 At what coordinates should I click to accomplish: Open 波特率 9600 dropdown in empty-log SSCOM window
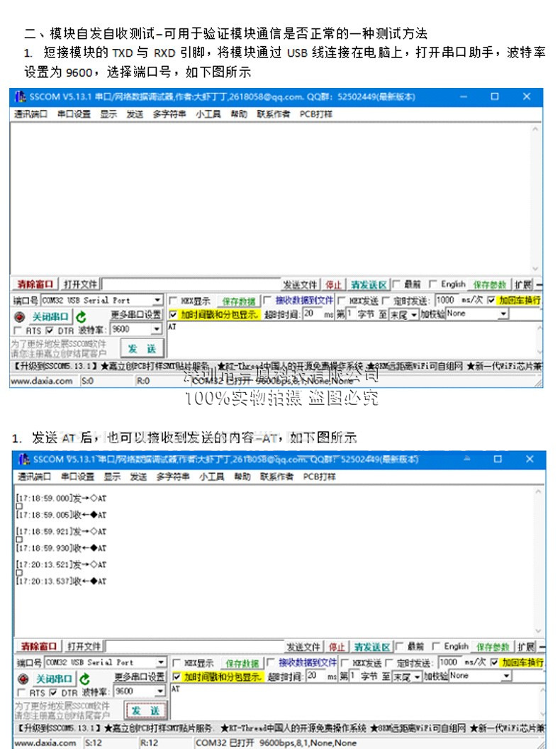pyautogui.click(x=156, y=329)
